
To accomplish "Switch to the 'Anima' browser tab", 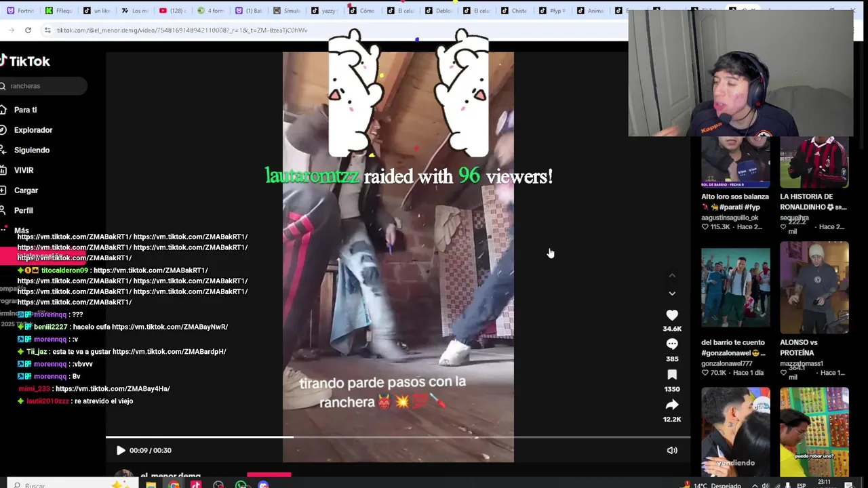I will (x=591, y=11).
